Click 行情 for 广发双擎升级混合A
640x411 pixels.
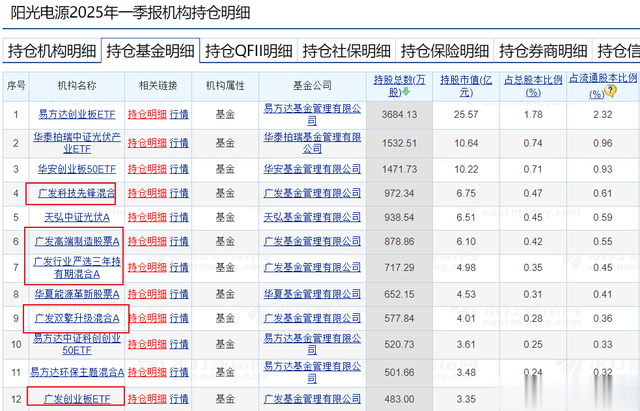coord(179,318)
